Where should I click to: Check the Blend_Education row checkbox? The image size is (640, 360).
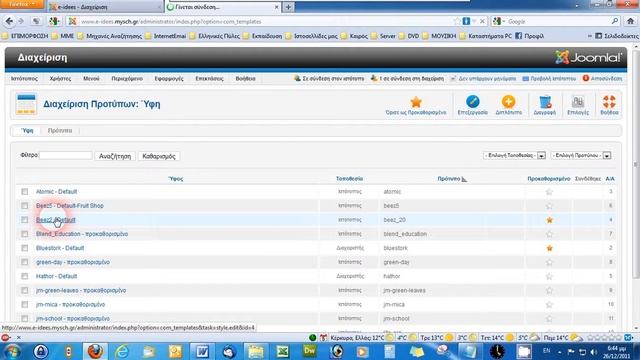pos(25,234)
